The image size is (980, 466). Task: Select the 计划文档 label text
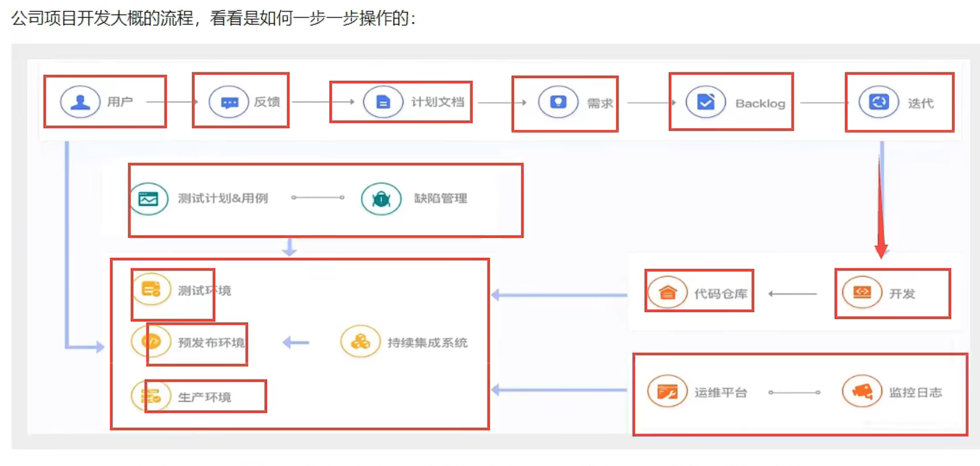coord(438,102)
